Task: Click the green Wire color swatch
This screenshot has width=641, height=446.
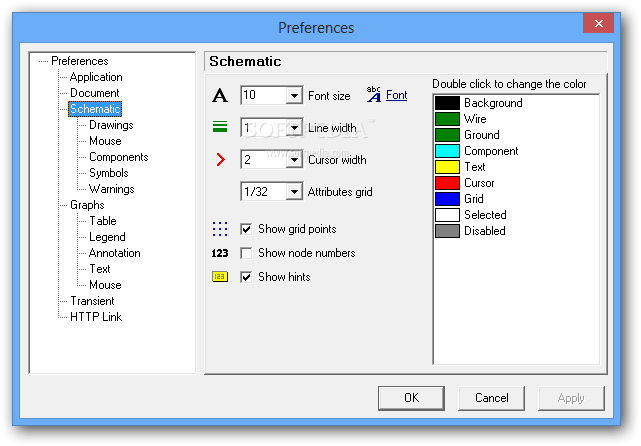Action: coord(447,119)
